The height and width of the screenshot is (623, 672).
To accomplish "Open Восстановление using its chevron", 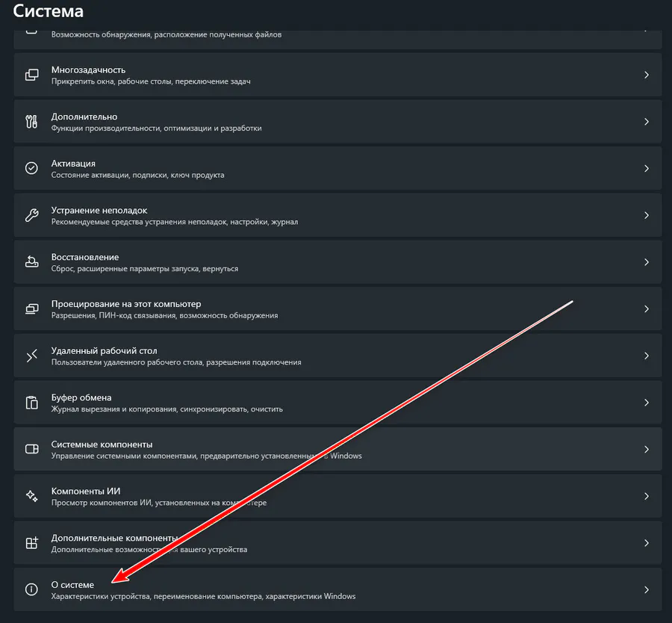I will point(647,261).
